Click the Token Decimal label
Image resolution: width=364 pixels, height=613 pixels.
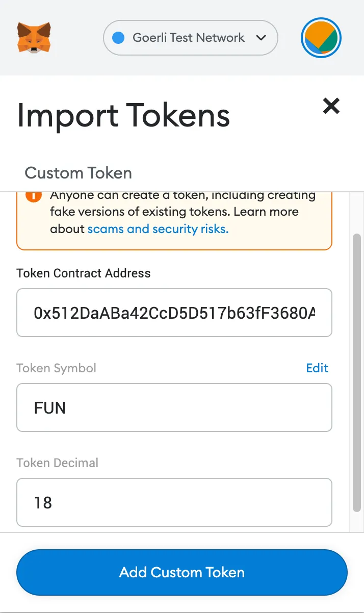pos(58,463)
